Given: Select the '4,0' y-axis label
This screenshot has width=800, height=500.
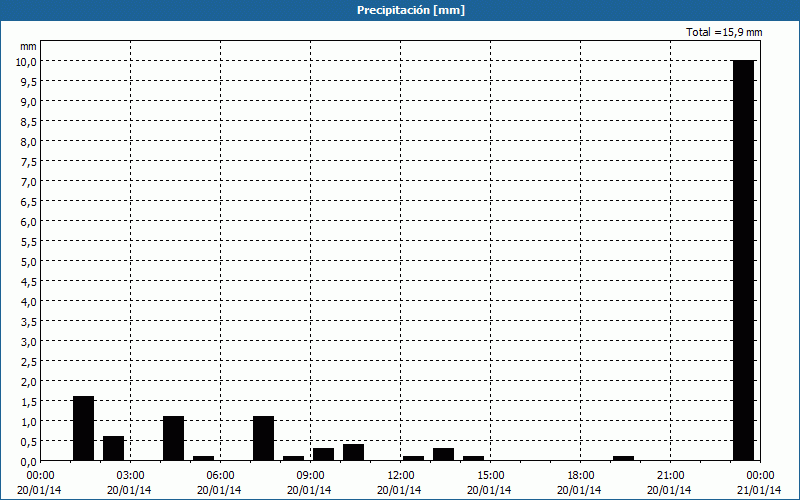Looking at the screenshot, I should (29, 302).
